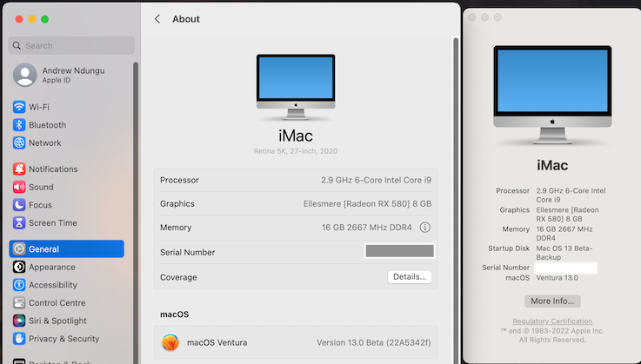Click the search magnifier icon

pyautogui.click(x=17, y=45)
